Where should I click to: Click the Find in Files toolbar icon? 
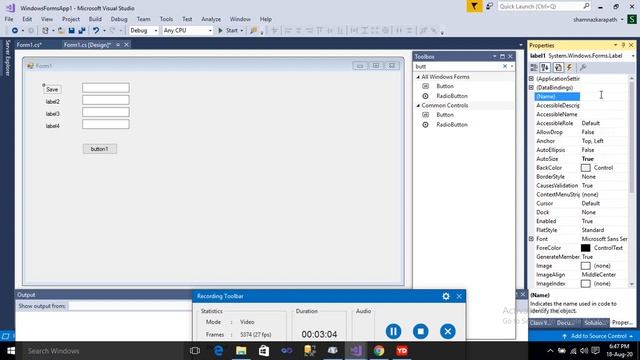(x=254, y=31)
